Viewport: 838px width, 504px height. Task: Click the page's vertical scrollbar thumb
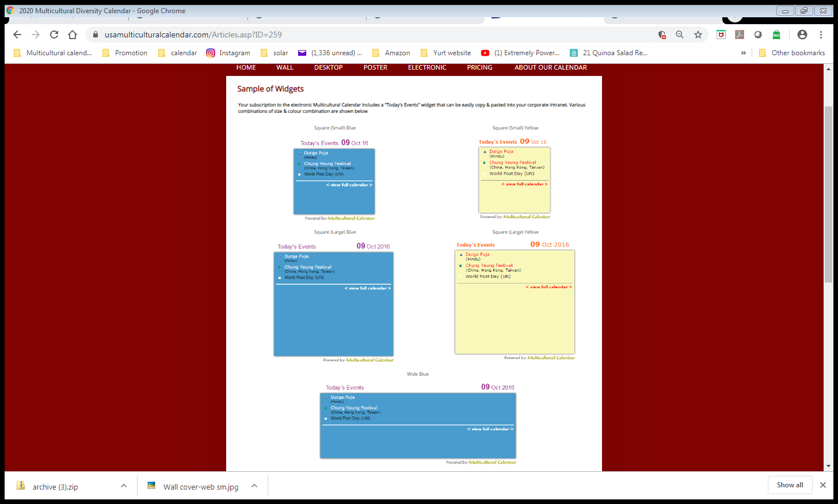[828, 194]
